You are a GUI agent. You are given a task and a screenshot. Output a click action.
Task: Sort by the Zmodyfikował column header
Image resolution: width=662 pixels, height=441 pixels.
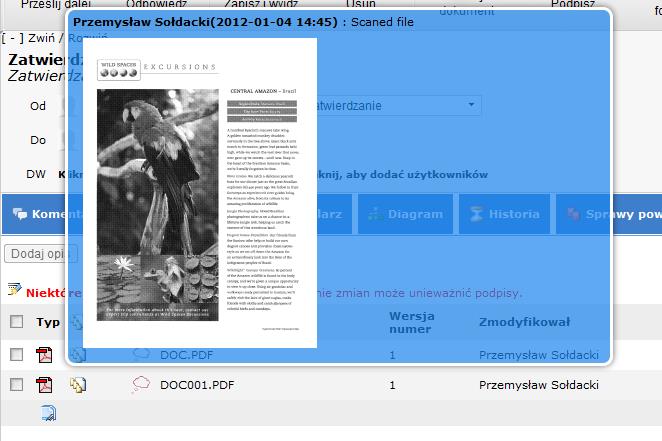click(524, 322)
